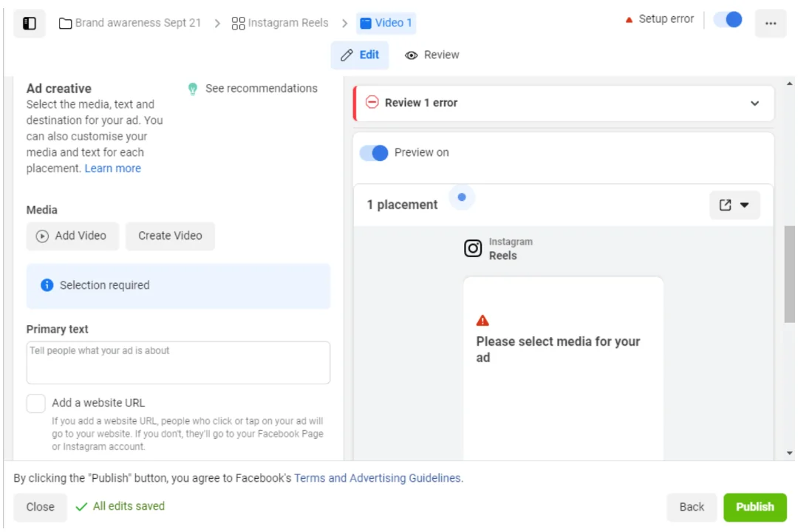Click the Back button
The height and width of the screenshot is (532, 798).
(691, 507)
